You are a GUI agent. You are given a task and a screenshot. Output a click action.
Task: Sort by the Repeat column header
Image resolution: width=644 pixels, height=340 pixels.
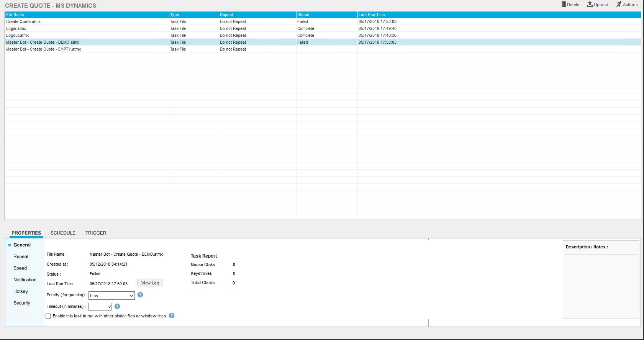[257, 15]
